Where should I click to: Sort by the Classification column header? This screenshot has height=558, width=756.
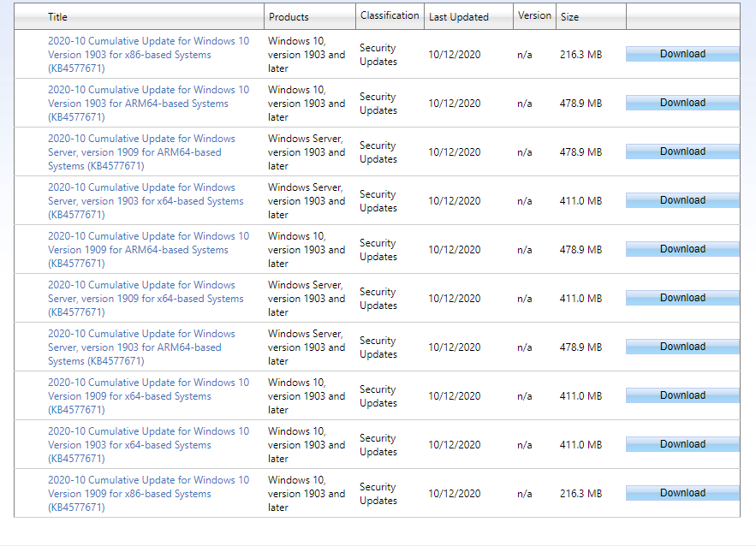tap(390, 15)
